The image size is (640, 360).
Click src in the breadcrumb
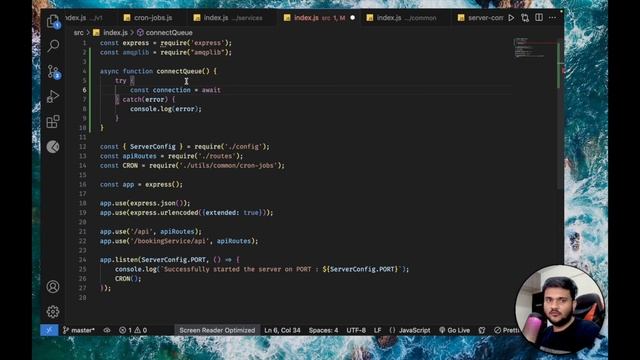coord(78,33)
